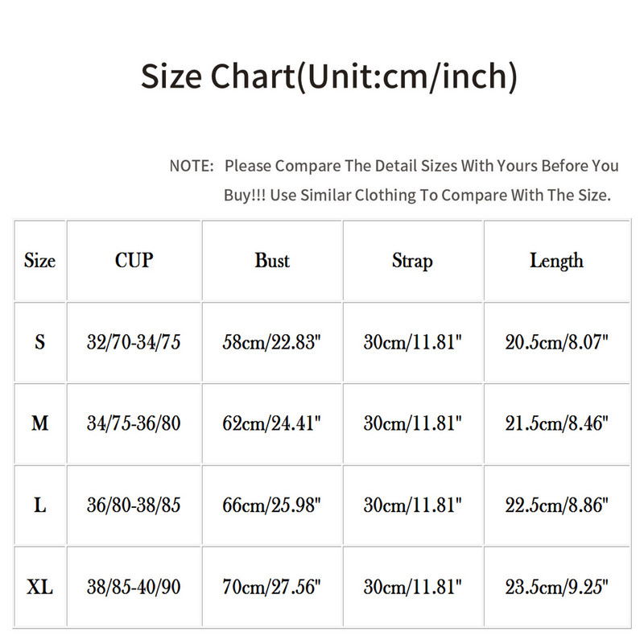
Task: Select the Bust column header
Action: coord(272,261)
